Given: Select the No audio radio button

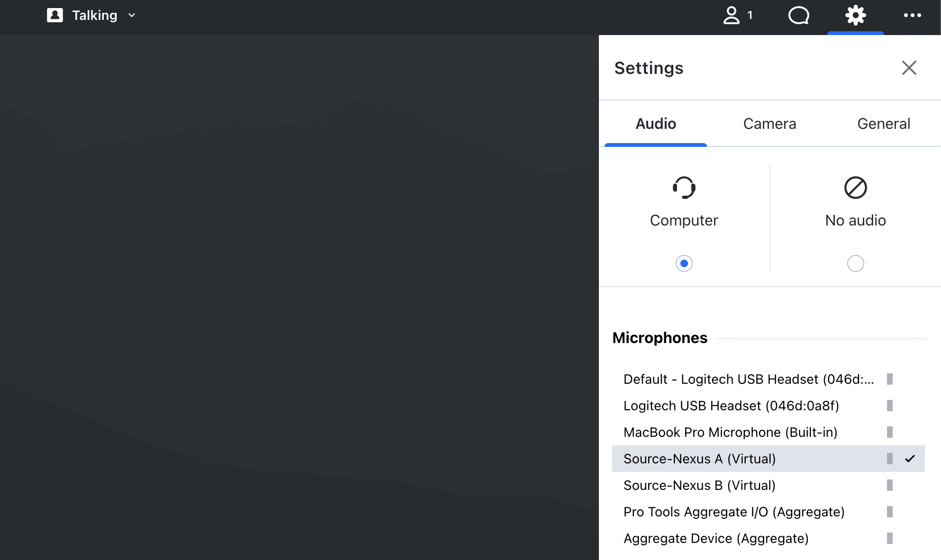Looking at the screenshot, I should (x=855, y=263).
